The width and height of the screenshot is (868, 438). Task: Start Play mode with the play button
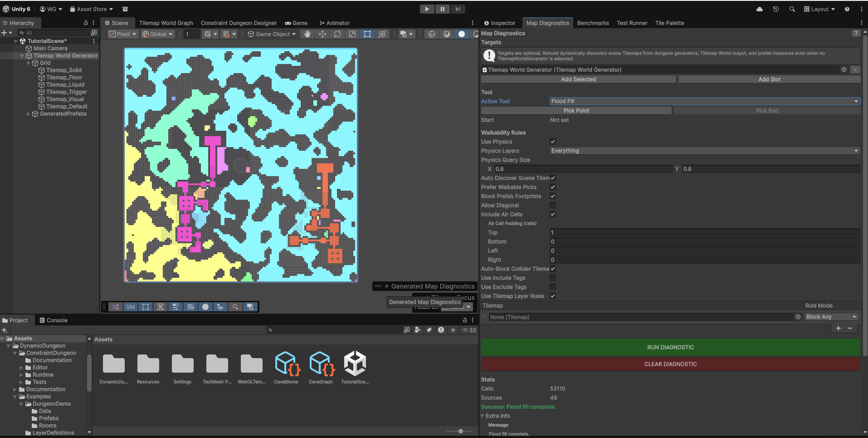pos(427,9)
